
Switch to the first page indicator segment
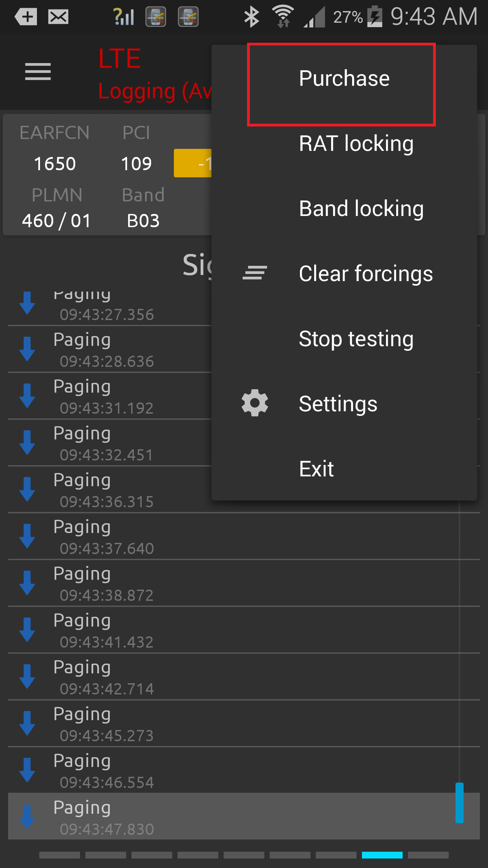click(x=60, y=855)
